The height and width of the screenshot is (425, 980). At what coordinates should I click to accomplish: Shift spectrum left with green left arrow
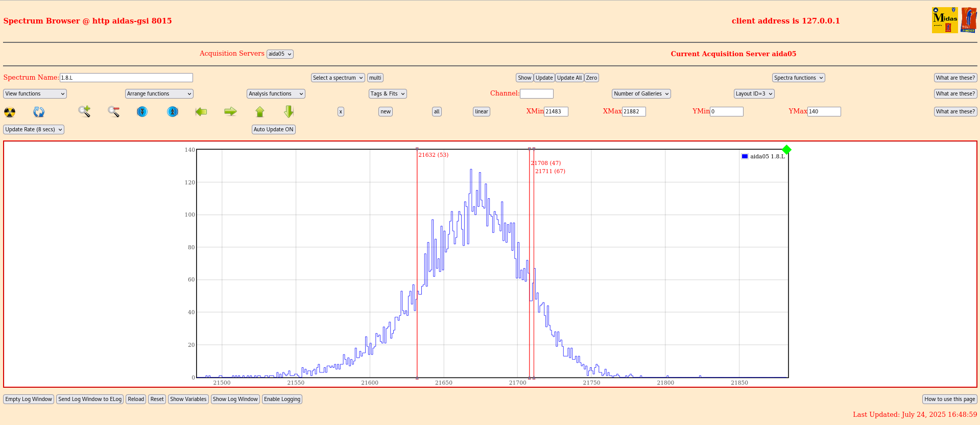[201, 111]
